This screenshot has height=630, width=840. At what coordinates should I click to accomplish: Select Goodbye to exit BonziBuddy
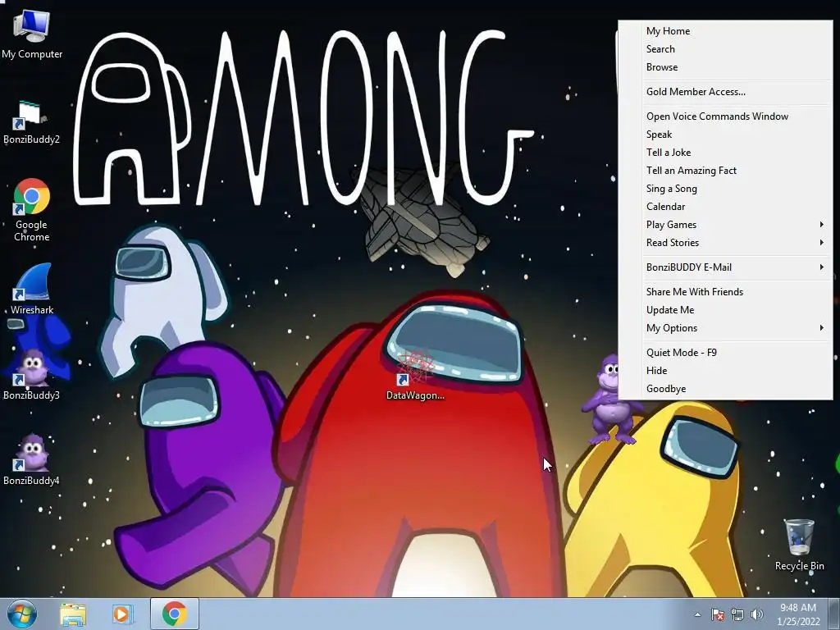point(725,388)
